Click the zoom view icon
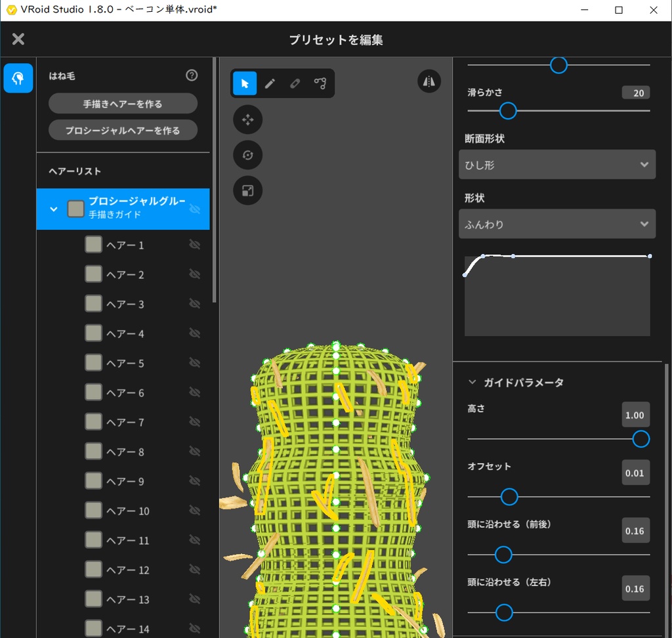This screenshot has width=672, height=638. point(247,190)
